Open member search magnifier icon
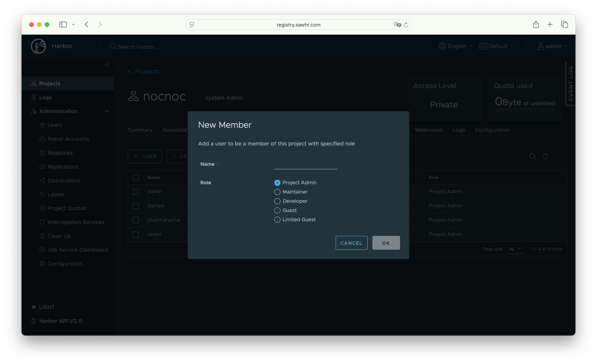The height and width of the screenshot is (364, 597). tap(533, 156)
